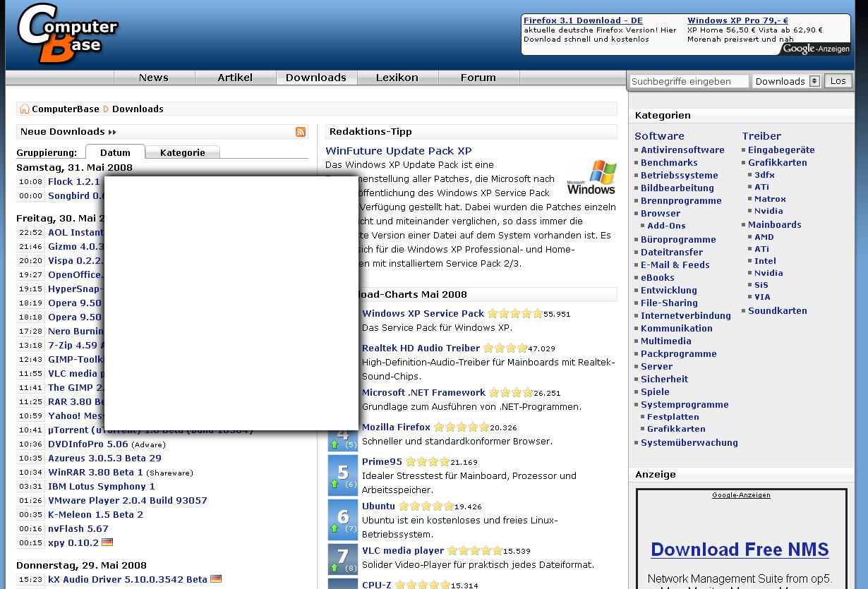This screenshot has height=589, width=868.
Task: Click the star rating of Prime95
Action: [427, 462]
